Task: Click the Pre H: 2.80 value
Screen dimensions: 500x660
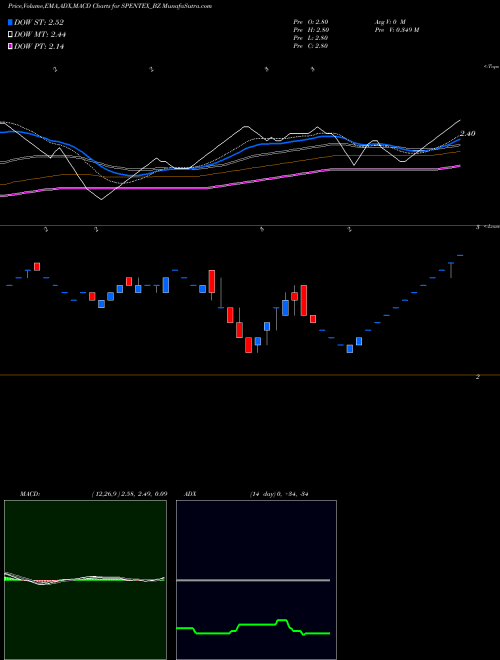Action: click(311, 30)
